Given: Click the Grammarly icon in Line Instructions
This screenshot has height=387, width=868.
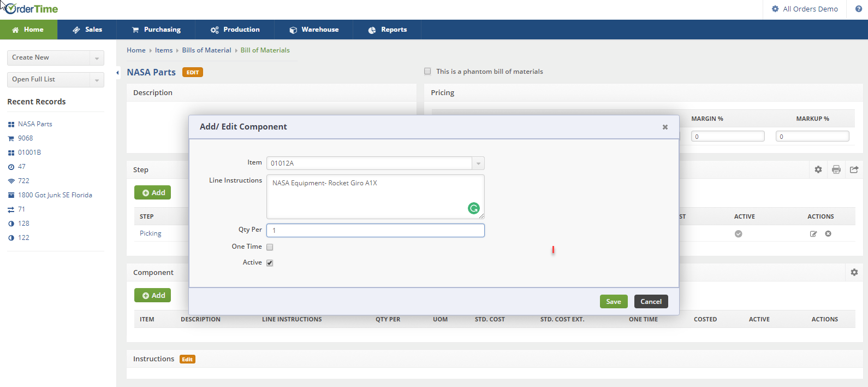Looking at the screenshot, I should click(474, 208).
